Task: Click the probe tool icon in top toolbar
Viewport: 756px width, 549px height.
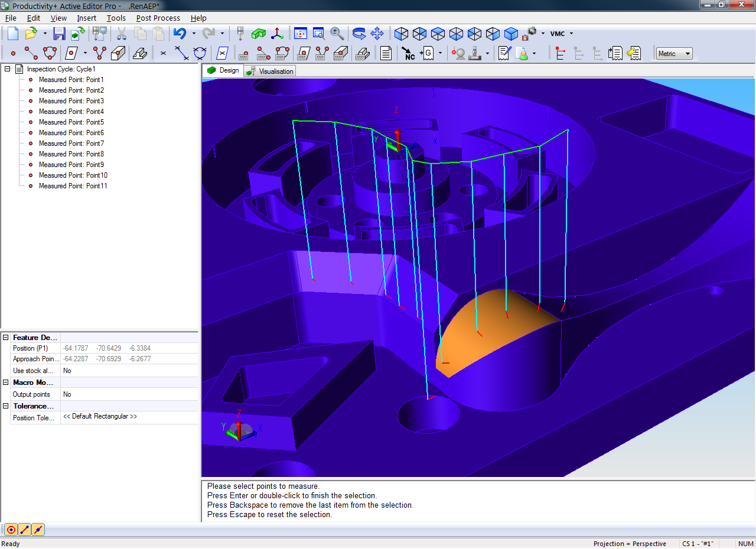Action: pyautogui.click(x=240, y=34)
